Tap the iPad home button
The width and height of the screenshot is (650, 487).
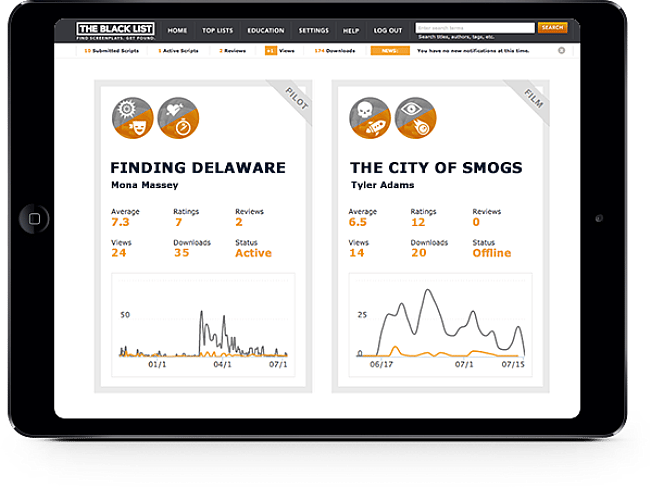click(x=34, y=218)
